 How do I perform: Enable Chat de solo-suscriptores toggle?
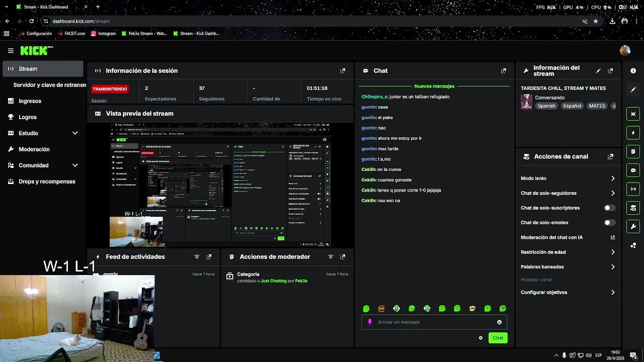pos(609,208)
